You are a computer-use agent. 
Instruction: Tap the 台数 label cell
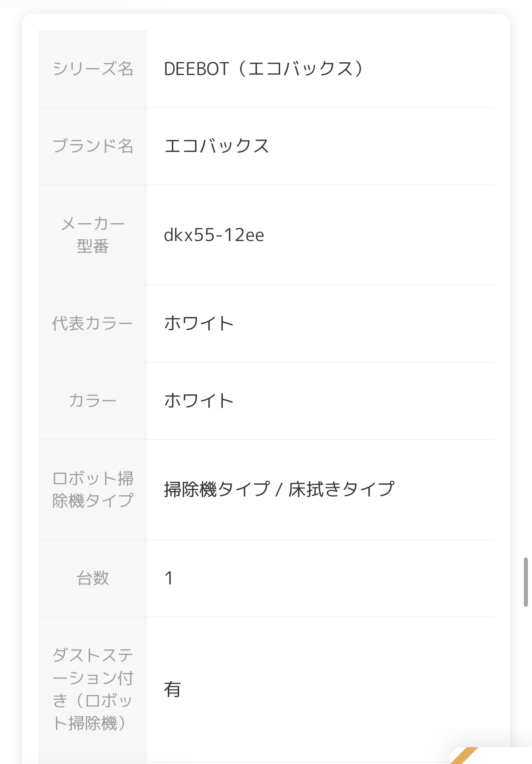point(93,578)
